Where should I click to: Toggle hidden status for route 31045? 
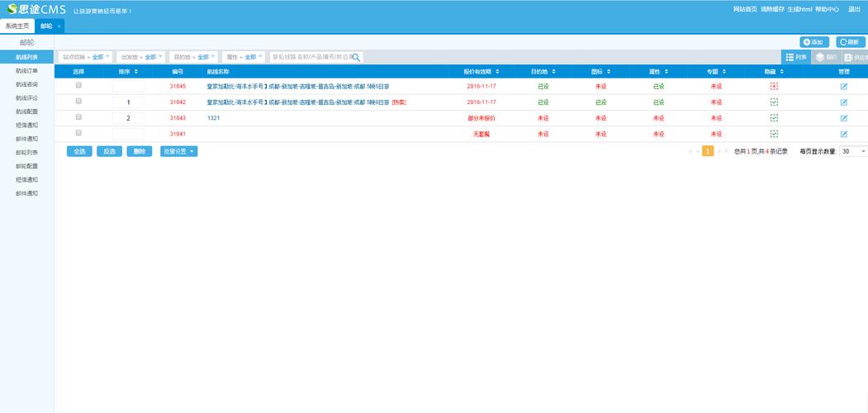coord(774,86)
